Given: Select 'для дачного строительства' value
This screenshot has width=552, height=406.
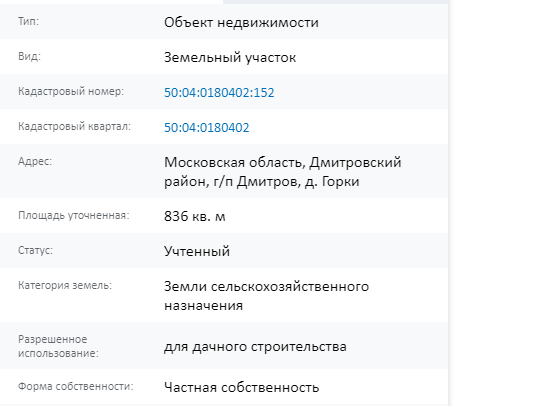Looking at the screenshot, I should 255,346.
